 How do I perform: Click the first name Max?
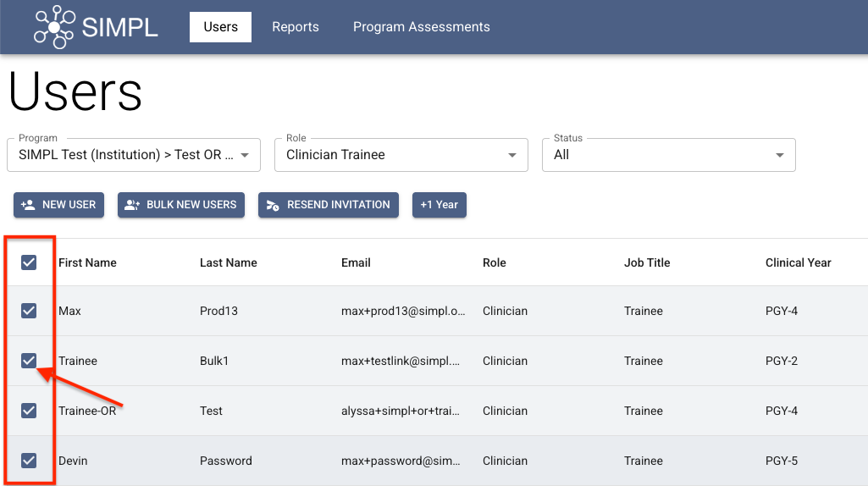coord(69,311)
